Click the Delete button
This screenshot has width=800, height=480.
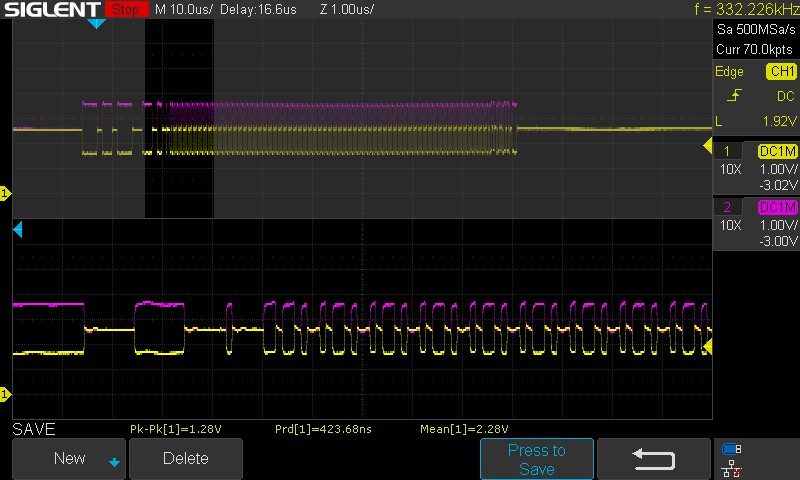coord(186,459)
